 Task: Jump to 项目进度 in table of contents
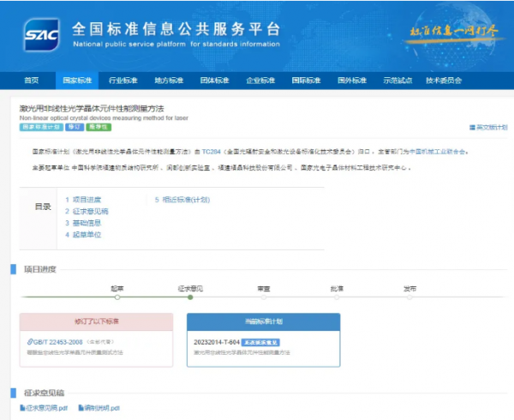[x=87, y=200]
